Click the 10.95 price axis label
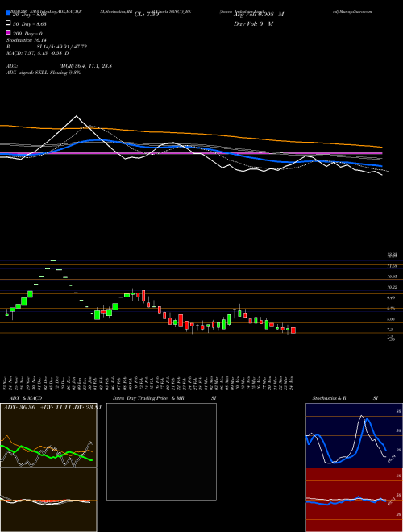Viewport: 403px width, 532px height. point(393,276)
